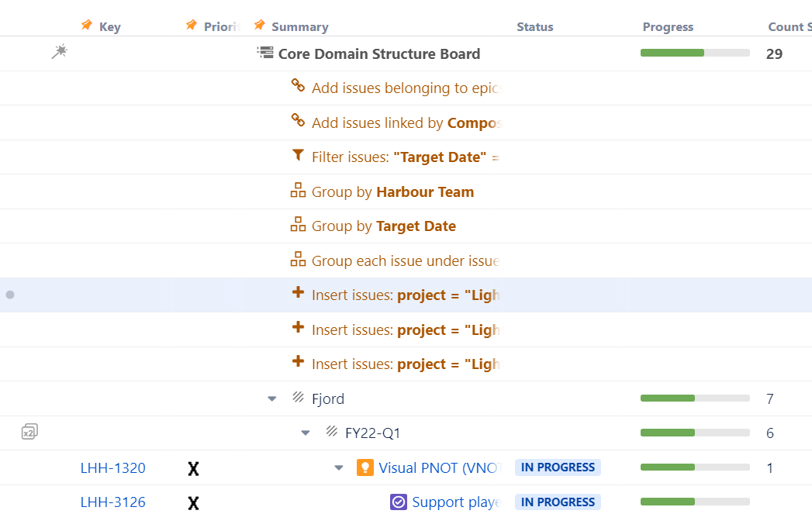Click the orange lightbulb icon of Visual PNOT
Image resolution: width=812 pixels, height=514 pixels.
365,467
